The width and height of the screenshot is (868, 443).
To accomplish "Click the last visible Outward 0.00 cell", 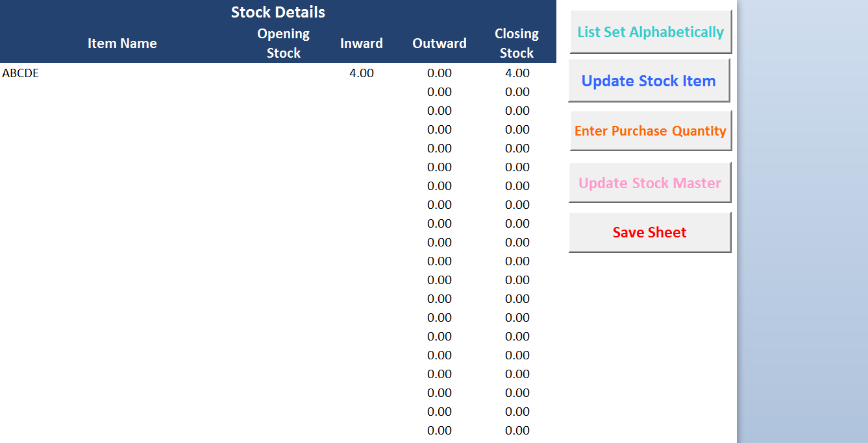I will click(440, 431).
